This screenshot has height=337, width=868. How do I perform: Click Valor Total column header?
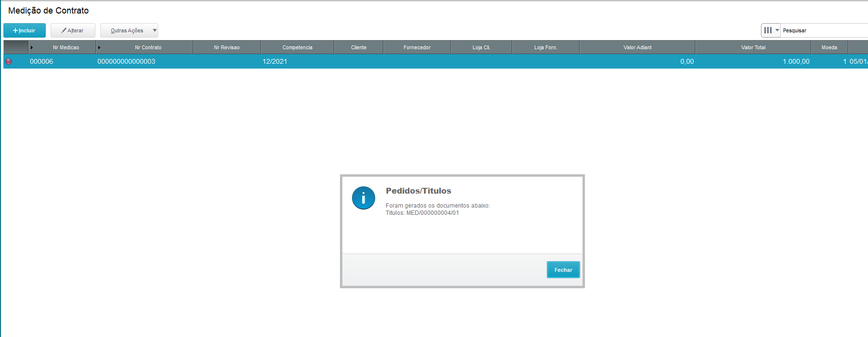753,47
